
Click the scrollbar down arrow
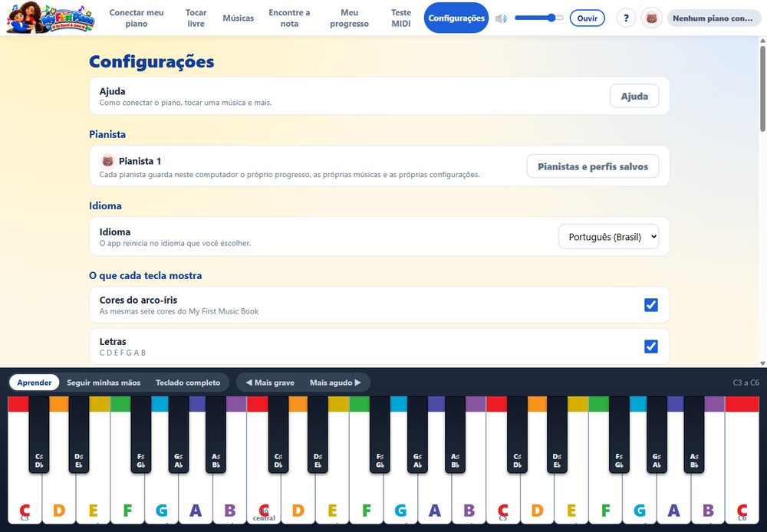point(762,363)
